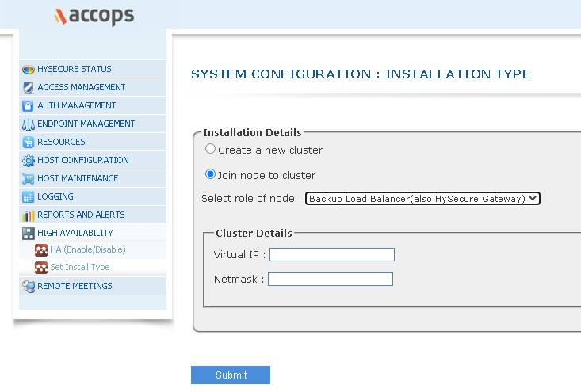Click the Submit button
The width and height of the screenshot is (581, 392).
pyautogui.click(x=231, y=375)
